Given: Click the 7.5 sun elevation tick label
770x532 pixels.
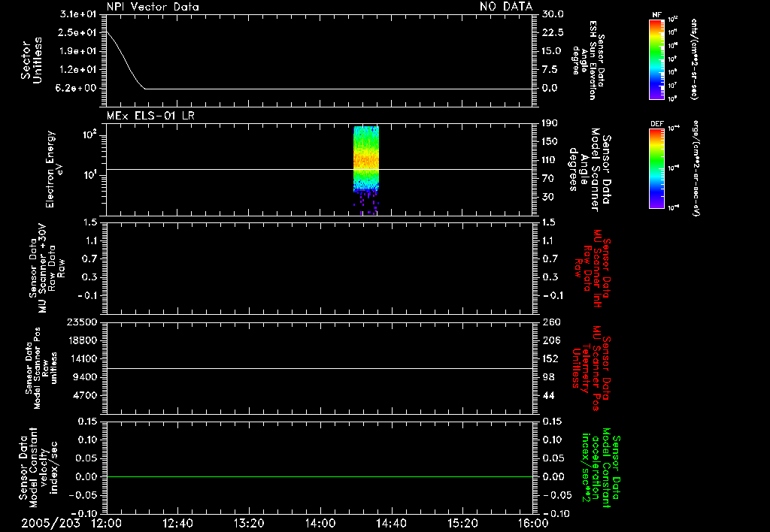Looking at the screenshot, I should click(x=550, y=69).
